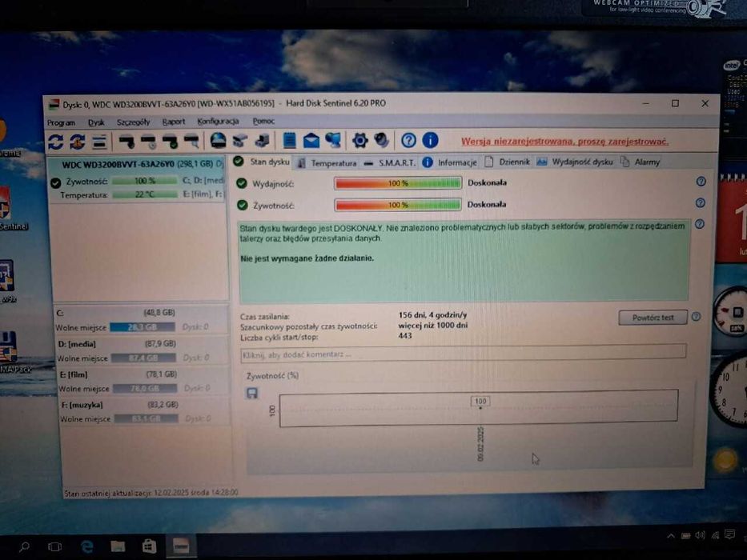
Task: Click the bold 'Nie jest wymagane żadne działanie' text
Action: [x=307, y=258]
